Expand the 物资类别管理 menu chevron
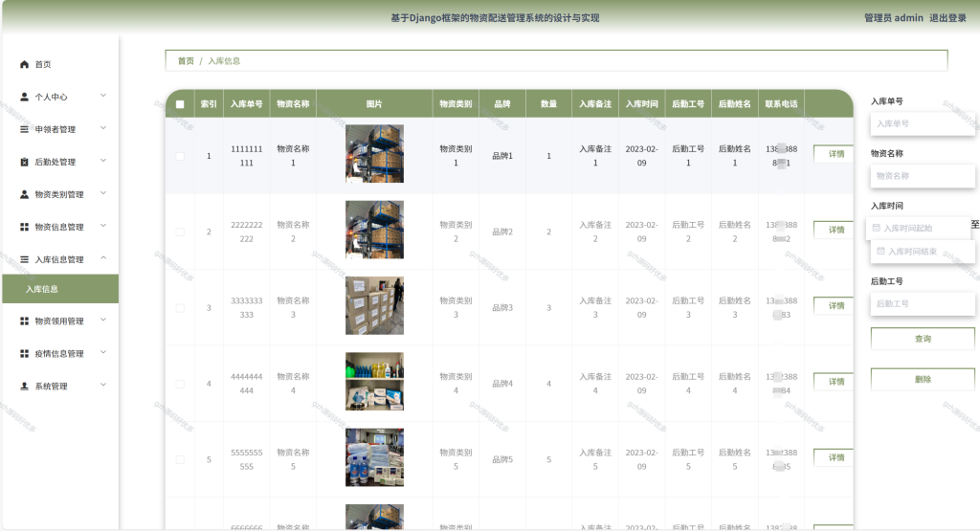 point(103,193)
